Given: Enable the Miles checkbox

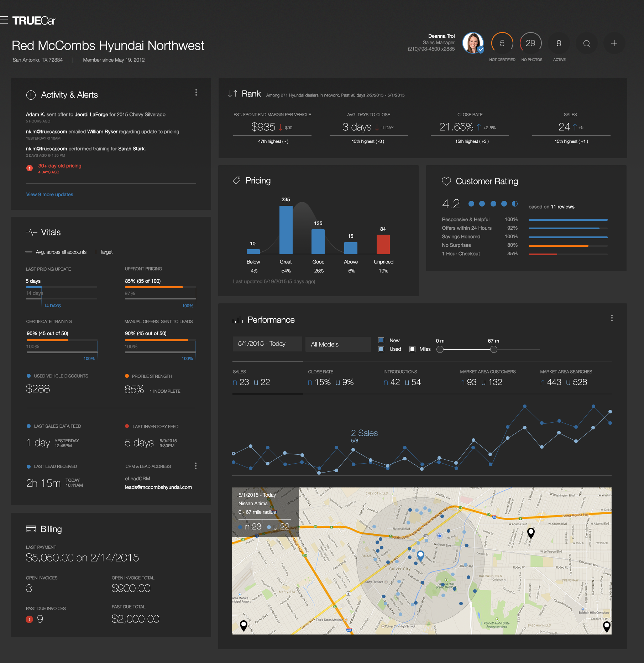Looking at the screenshot, I should 412,349.
